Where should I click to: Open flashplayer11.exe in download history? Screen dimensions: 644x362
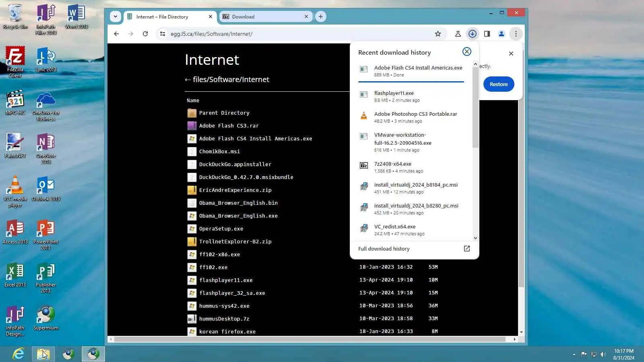(411, 97)
